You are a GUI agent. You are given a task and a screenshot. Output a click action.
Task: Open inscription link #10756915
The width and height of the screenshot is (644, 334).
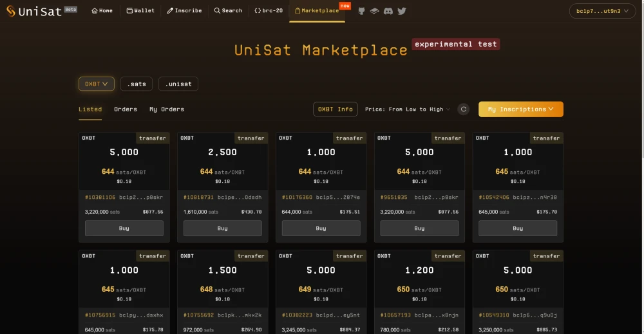100,315
